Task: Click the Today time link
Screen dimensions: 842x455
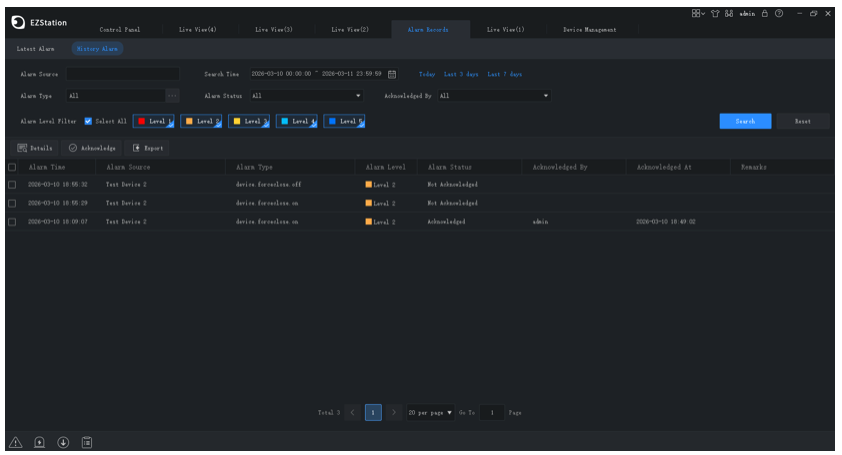Action: 427,74
